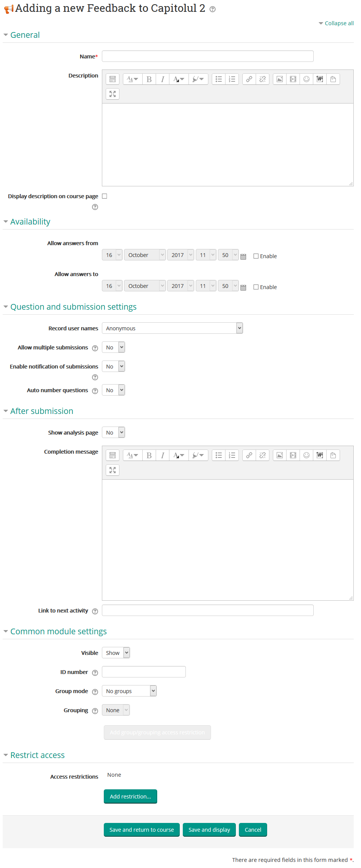Click Save and return to course
Viewport: 361px width, 868px height.
[142, 830]
